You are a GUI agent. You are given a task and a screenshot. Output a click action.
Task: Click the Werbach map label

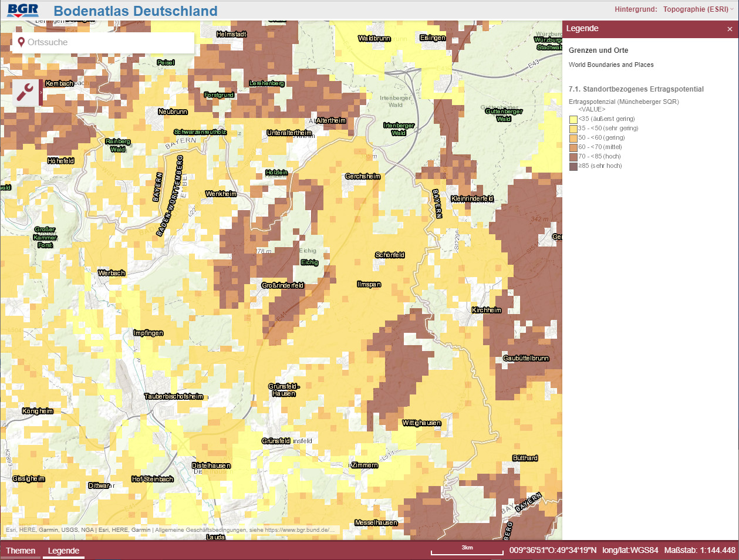112,273
